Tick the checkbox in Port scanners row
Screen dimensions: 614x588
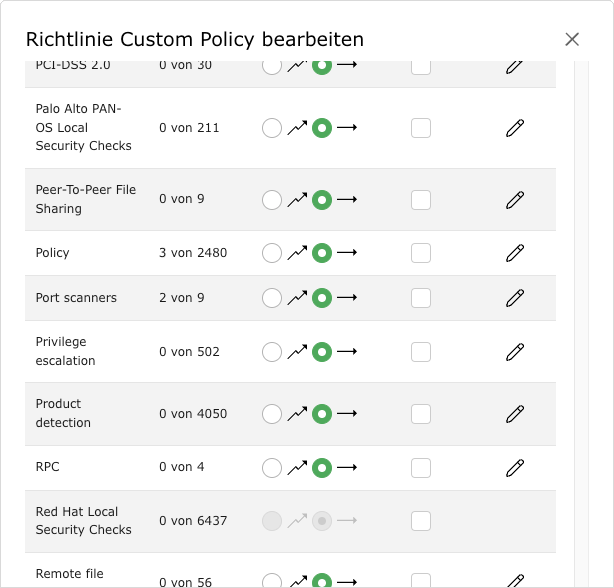coord(421,298)
